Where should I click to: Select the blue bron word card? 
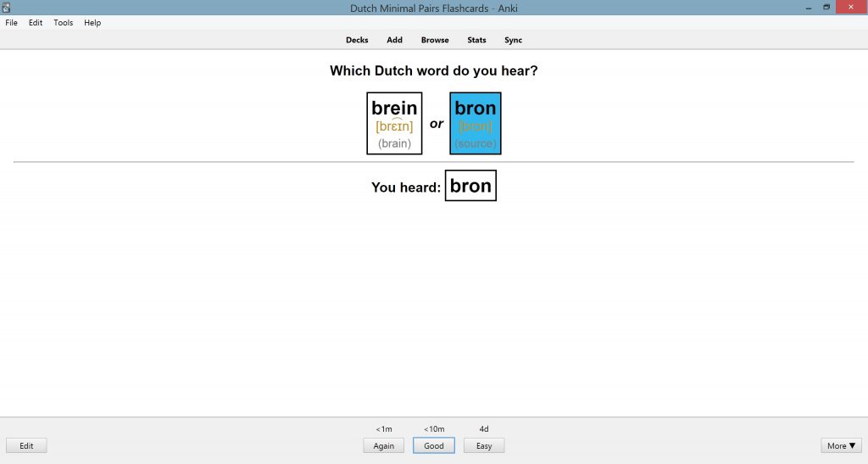point(476,124)
